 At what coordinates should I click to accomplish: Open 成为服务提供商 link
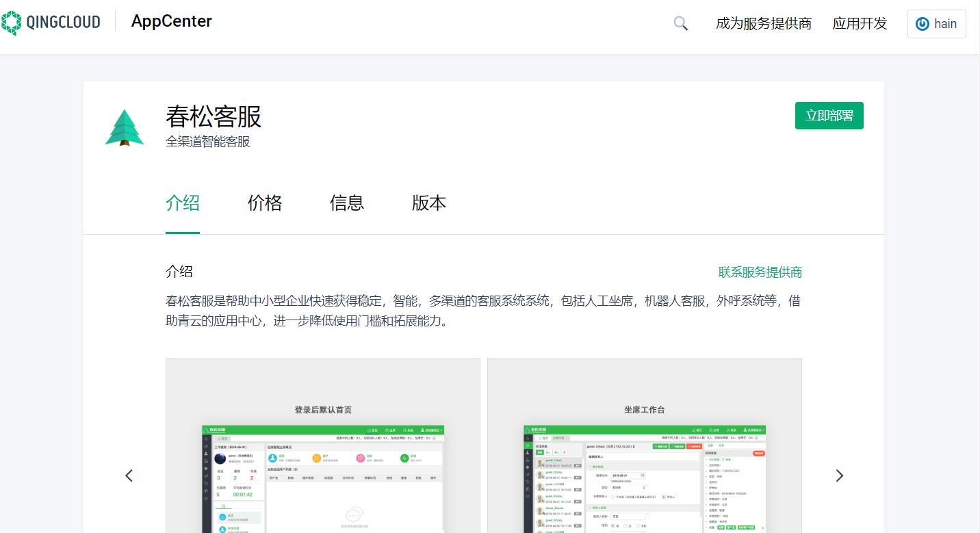point(764,24)
